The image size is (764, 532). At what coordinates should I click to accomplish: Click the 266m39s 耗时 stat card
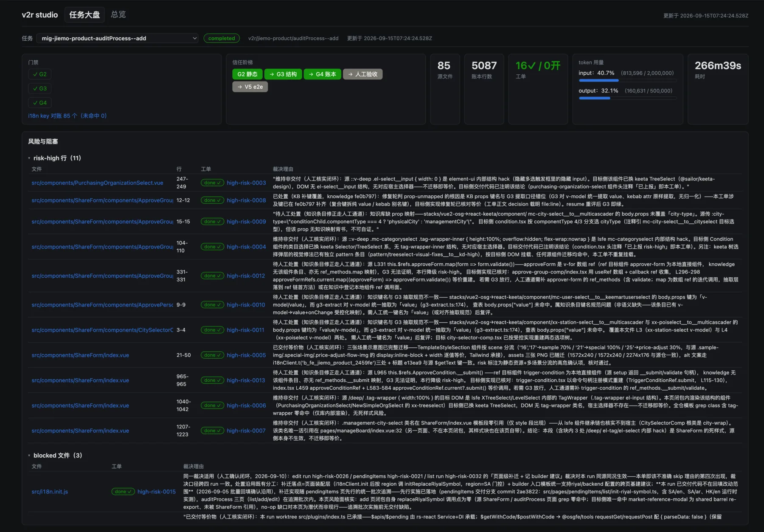(718, 89)
